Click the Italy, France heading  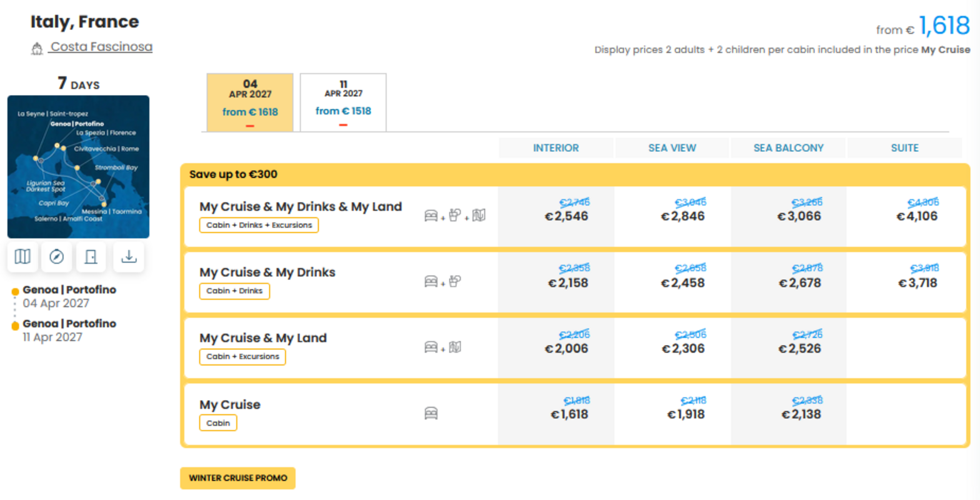(x=85, y=22)
